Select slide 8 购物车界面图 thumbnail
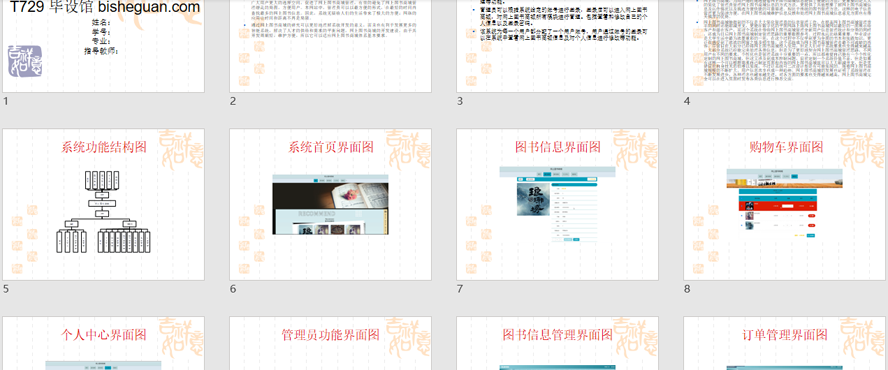The height and width of the screenshot is (370, 888). pyautogui.click(x=784, y=204)
